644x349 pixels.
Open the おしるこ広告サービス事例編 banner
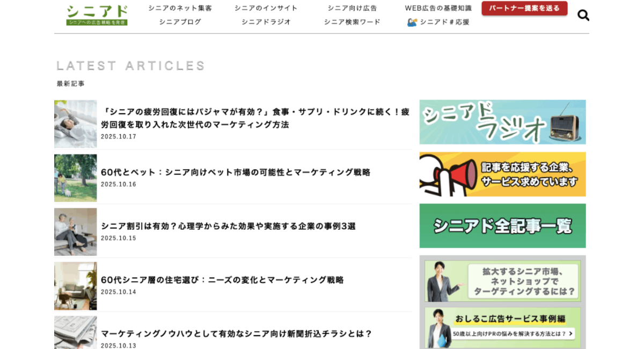click(502, 327)
